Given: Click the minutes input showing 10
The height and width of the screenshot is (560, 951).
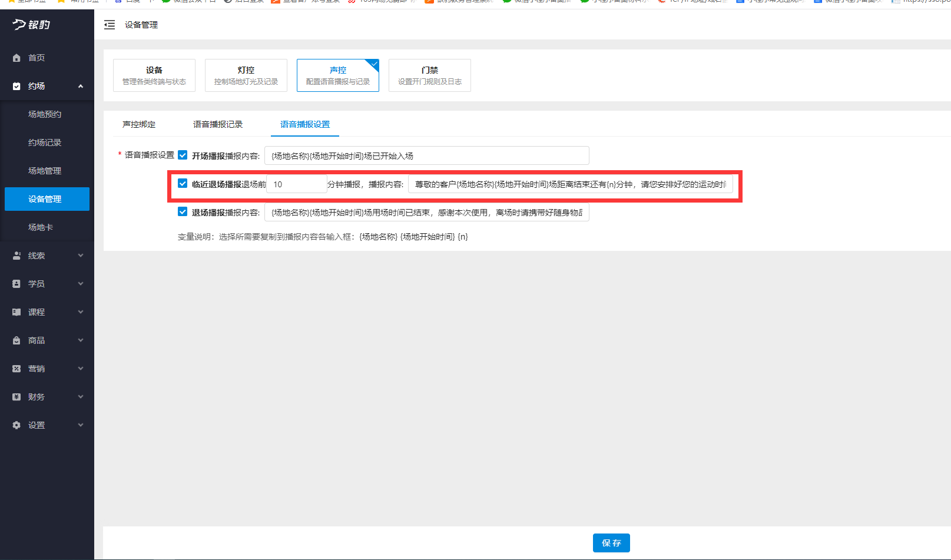Looking at the screenshot, I should (296, 183).
